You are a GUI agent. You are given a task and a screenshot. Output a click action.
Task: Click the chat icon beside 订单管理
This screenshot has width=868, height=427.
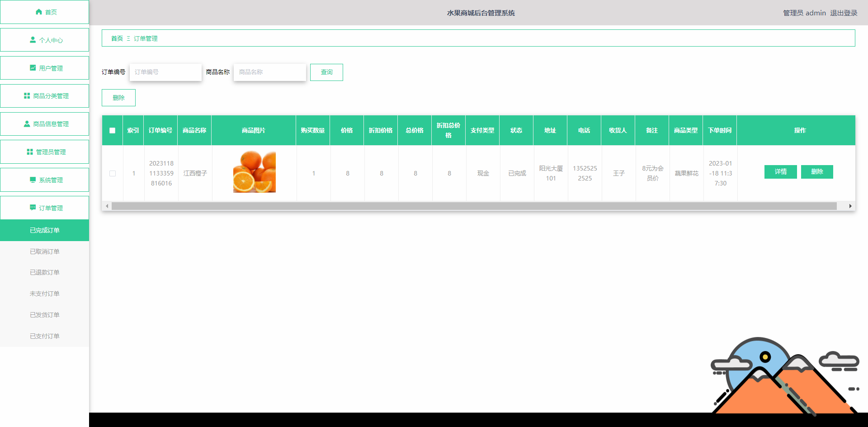coord(33,208)
